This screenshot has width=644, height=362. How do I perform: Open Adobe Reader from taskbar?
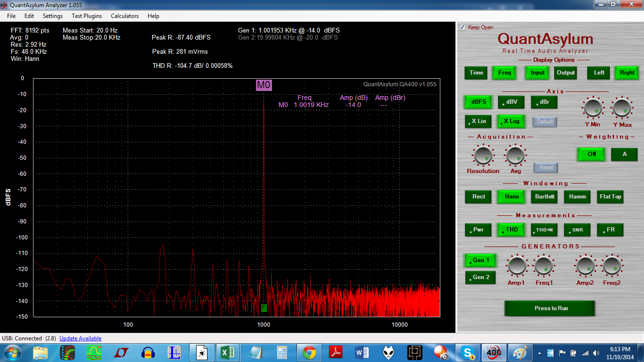pos(336,352)
